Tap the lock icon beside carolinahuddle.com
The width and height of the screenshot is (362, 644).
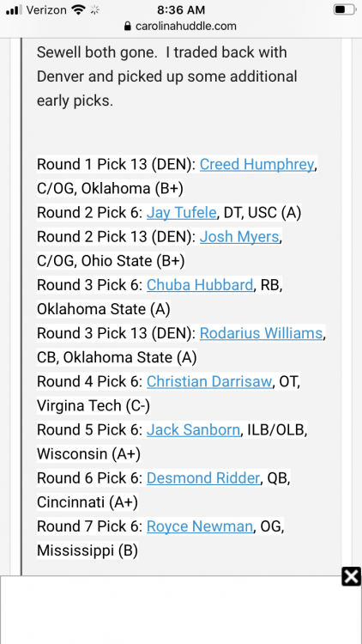[128, 27]
